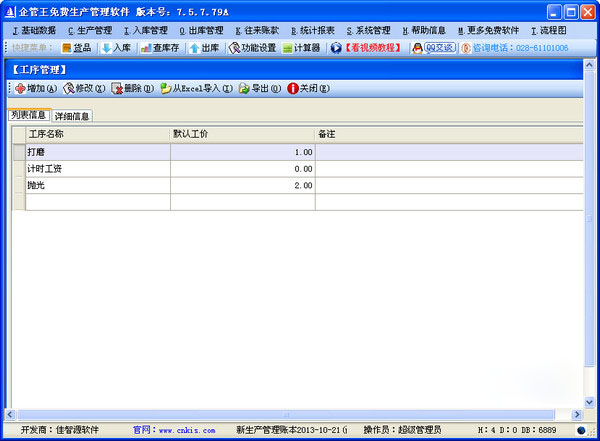
Task: Click the globe icon in status bar
Action: [581, 430]
